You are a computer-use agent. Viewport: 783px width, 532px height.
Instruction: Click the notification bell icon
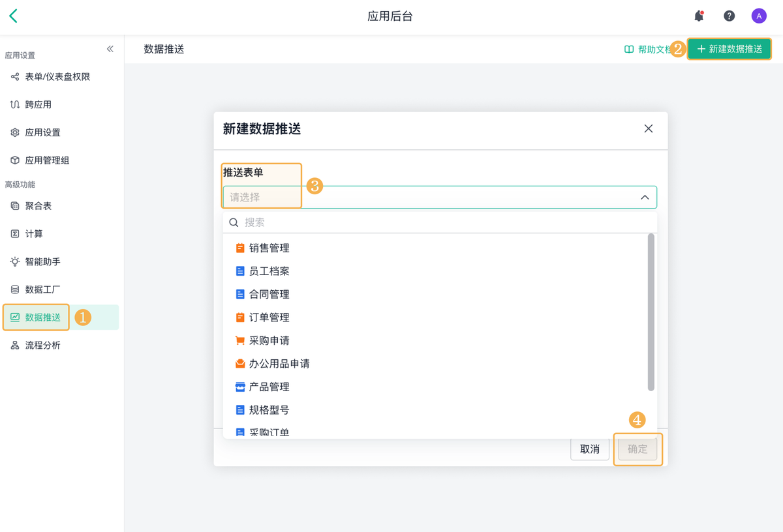point(699,16)
